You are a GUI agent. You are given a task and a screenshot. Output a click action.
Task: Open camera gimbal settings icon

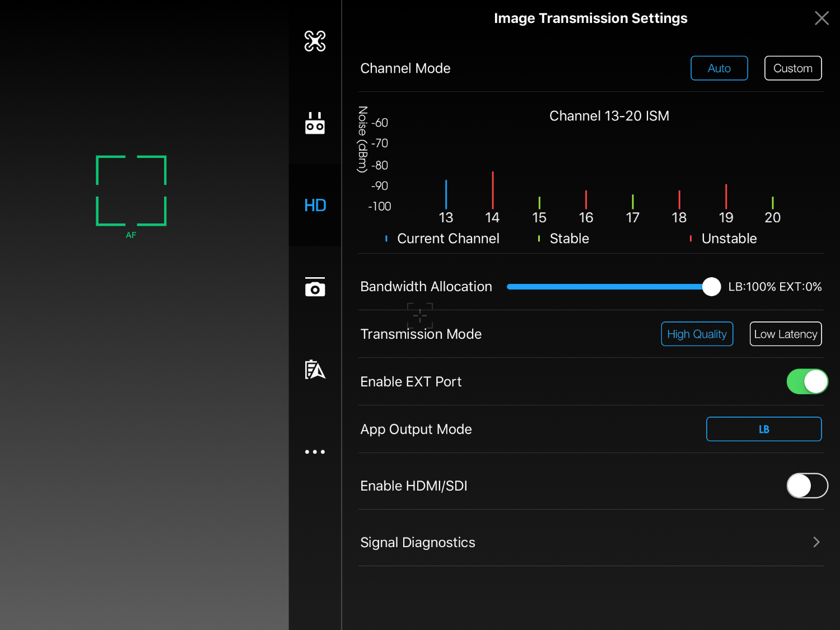coord(315,287)
